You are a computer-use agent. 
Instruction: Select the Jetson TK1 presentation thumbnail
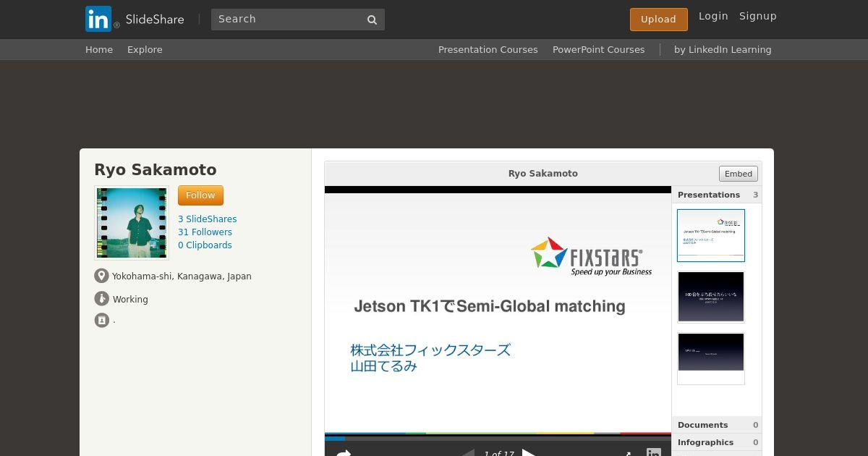pos(711,235)
